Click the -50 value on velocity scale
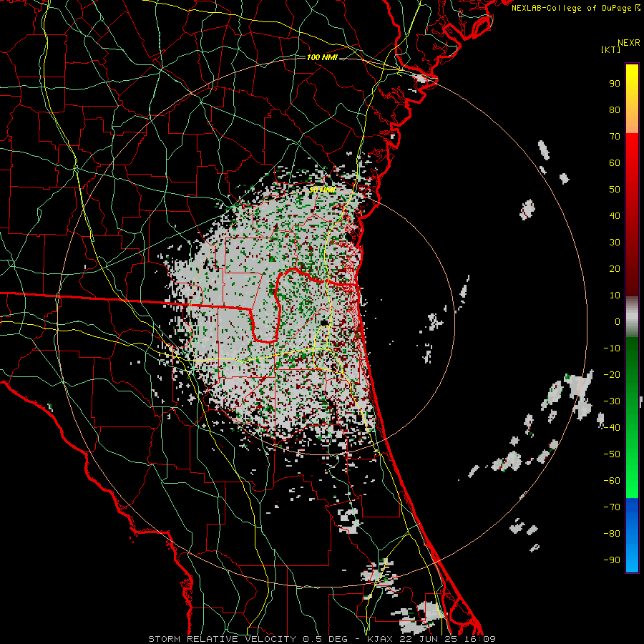Image resolution: width=644 pixels, height=644 pixels. [612, 454]
